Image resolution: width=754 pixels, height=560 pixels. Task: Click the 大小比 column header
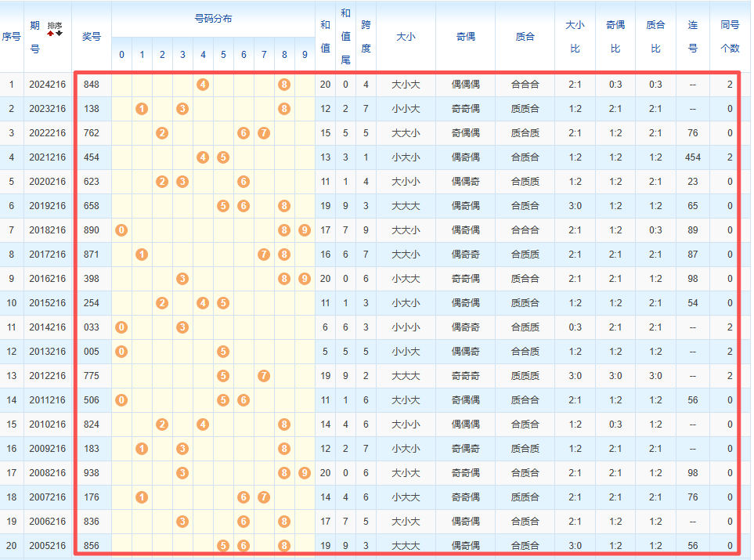pos(575,36)
